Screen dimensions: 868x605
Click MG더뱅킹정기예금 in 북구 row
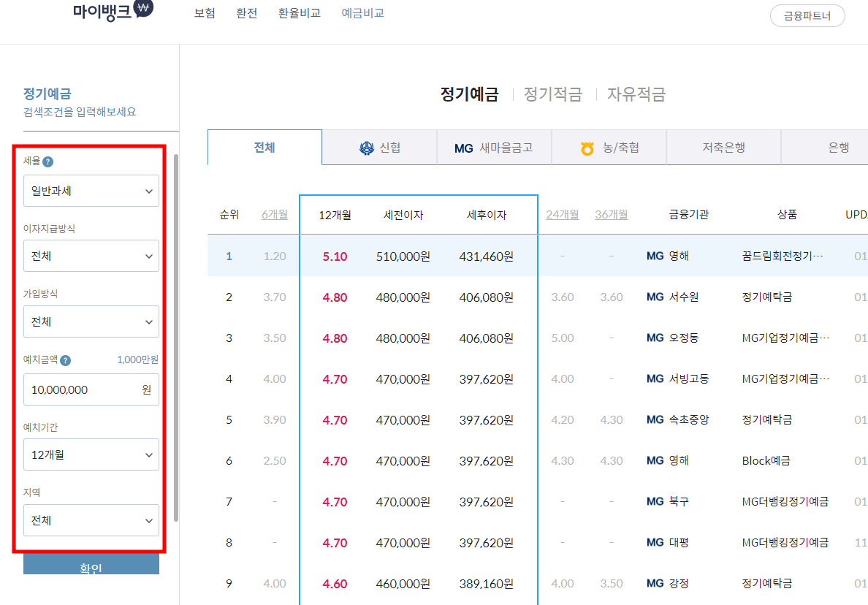(x=785, y=501)
